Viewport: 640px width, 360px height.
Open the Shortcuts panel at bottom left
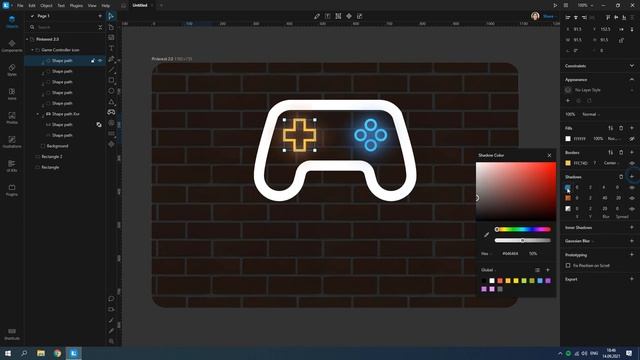12,334
